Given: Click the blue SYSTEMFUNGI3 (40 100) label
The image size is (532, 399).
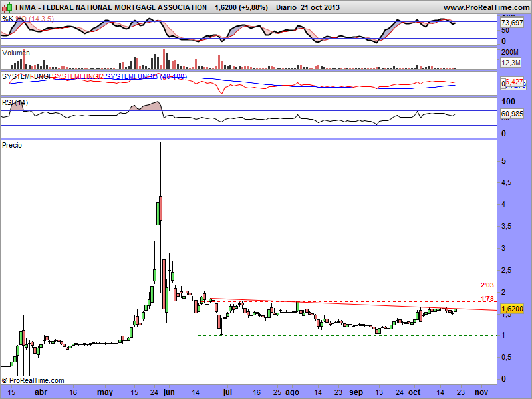Looking at the screenshot, I should 146,76.
